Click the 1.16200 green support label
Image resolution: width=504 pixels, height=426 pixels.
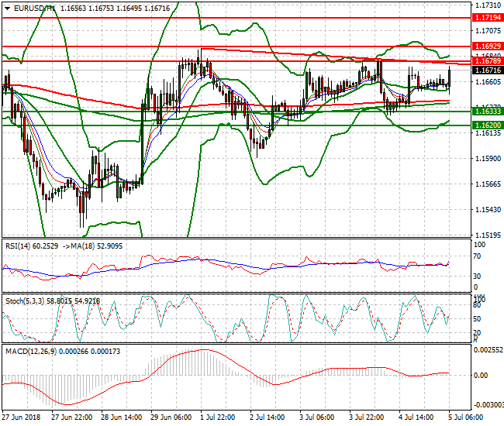point(487,125)
